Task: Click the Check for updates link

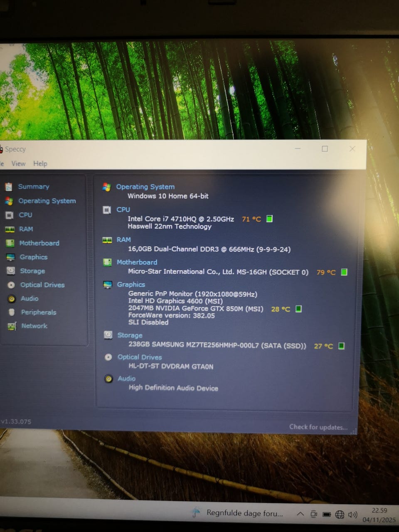Action: point(318,427)
